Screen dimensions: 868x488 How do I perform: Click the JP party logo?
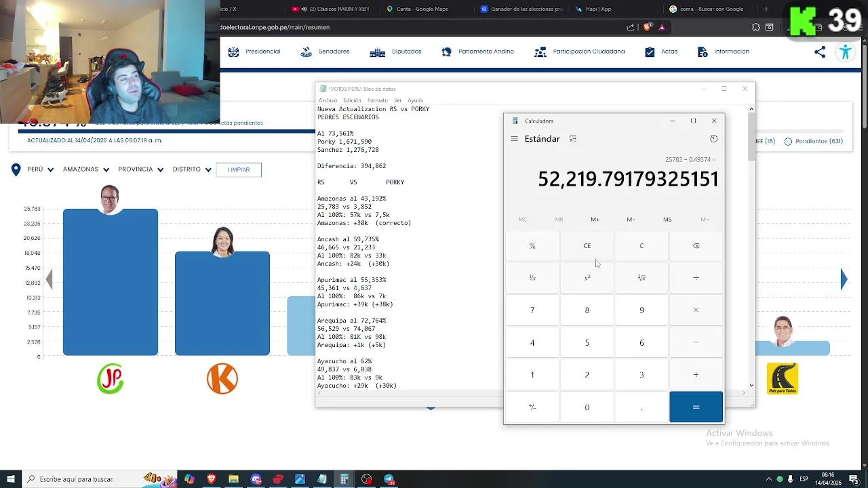click(111, 379)
